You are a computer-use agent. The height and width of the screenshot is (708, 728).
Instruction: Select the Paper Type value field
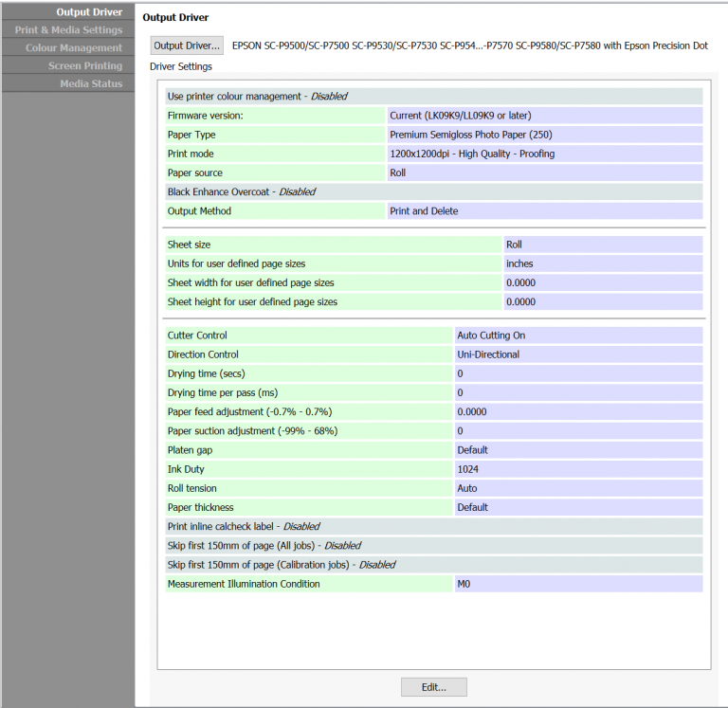click(x=545, y=135)
